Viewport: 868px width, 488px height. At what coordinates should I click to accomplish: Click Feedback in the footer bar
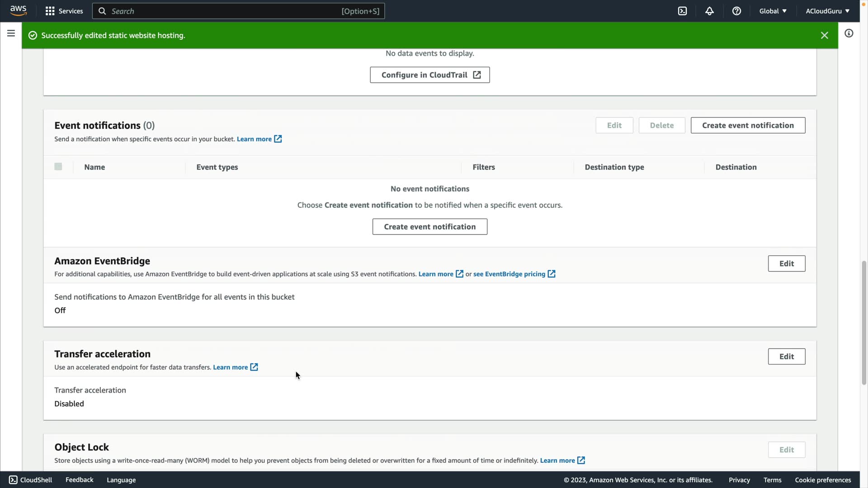[x=79, y=480]
